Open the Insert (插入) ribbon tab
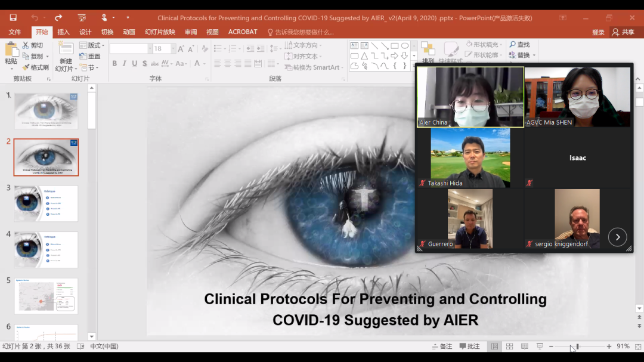 [63, 32]
